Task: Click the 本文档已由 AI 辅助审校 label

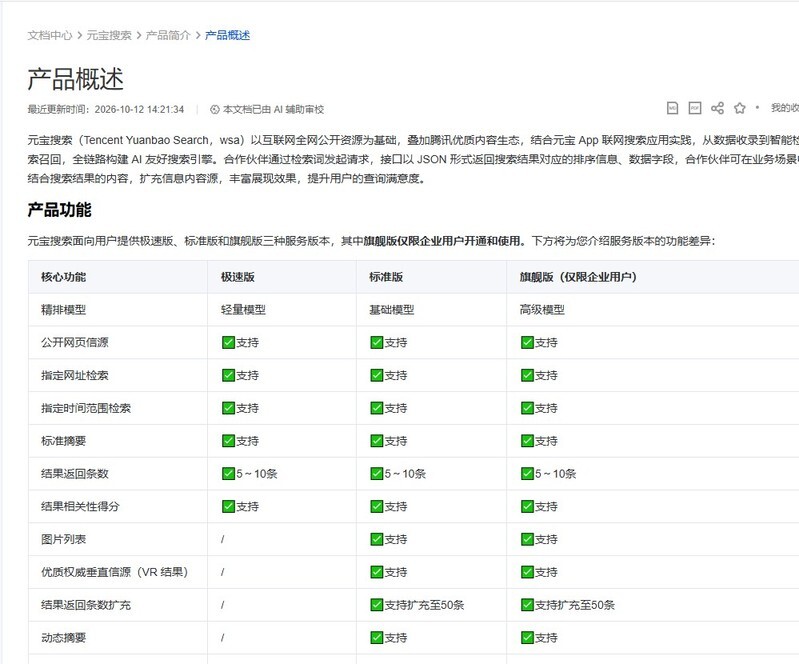Action: click(273, 109)
